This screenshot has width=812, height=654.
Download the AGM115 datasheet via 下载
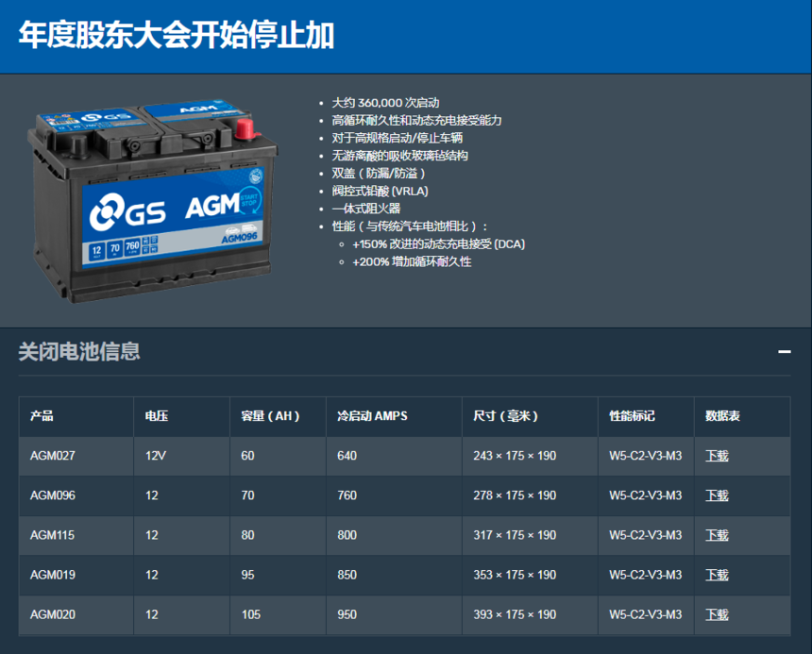717,535
